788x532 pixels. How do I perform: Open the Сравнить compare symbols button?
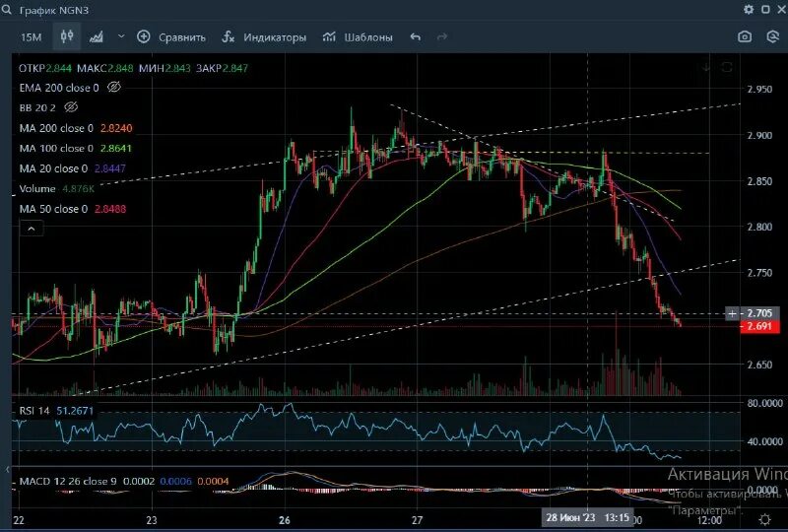171,37
